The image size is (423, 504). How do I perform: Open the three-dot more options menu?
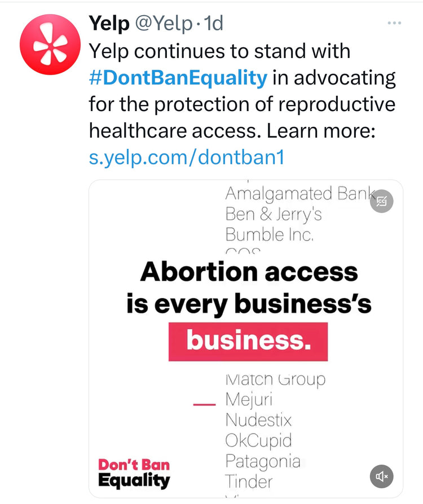394,23
